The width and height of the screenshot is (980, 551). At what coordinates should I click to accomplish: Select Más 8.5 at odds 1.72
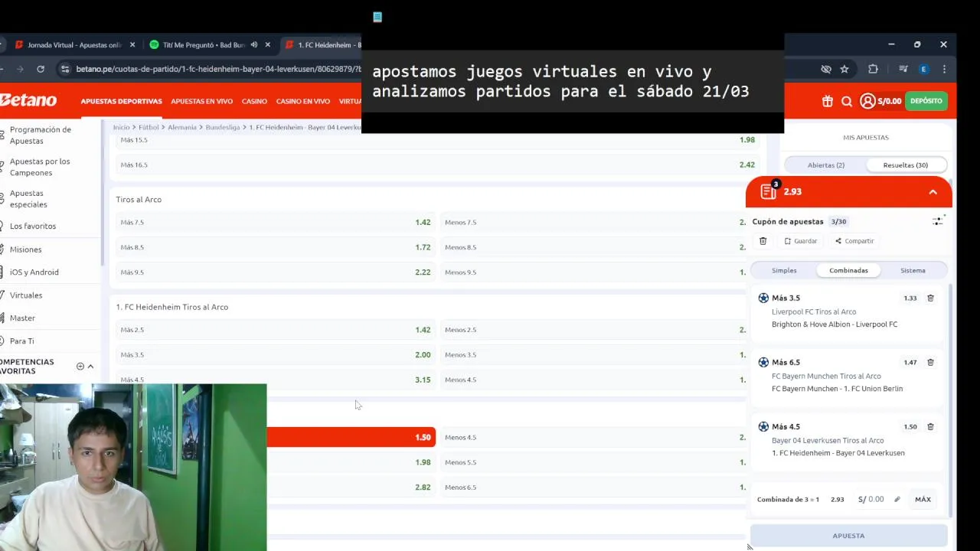click(276, 248)
